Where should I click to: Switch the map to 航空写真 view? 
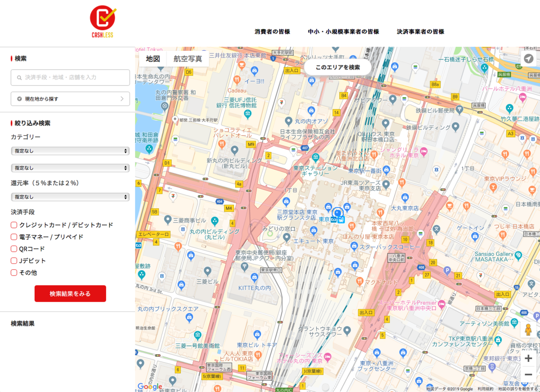[188, 59]
